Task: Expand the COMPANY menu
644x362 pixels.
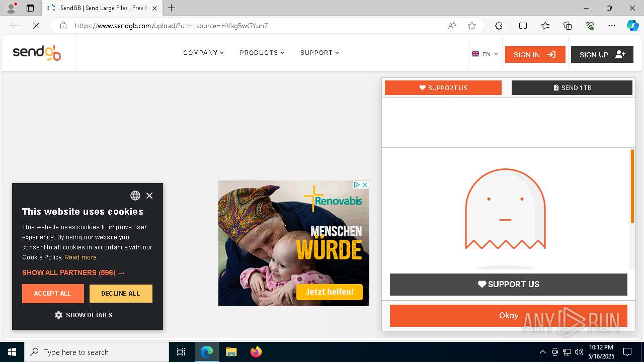Action: (x=203, y=53)
